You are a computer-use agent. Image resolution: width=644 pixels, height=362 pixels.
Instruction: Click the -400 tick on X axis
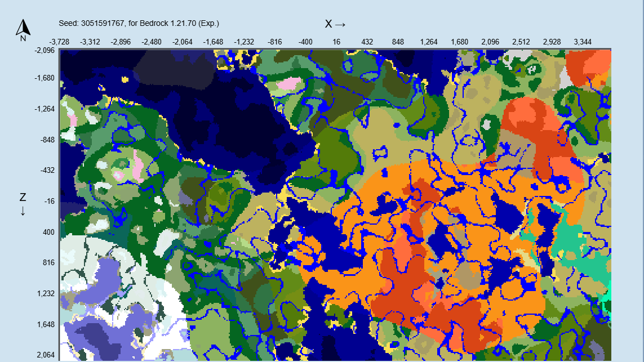pos(305,42)
